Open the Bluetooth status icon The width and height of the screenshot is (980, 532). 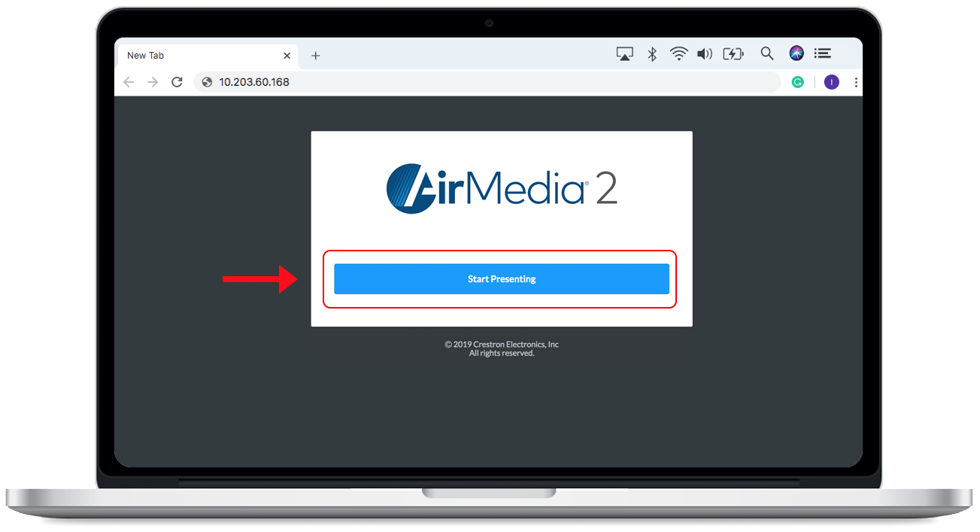(653, 54)
